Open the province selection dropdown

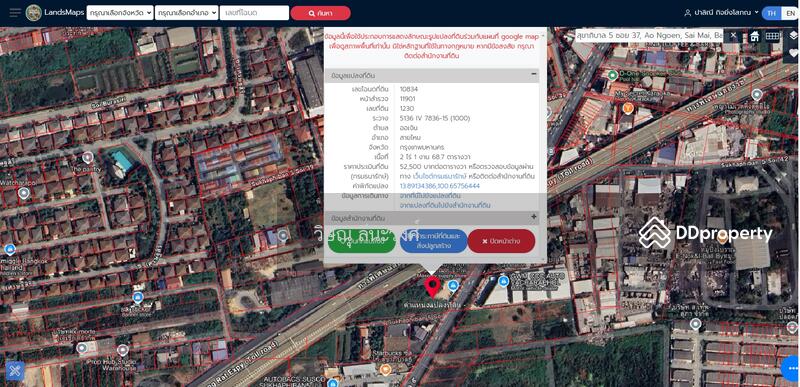(x=120, y=13)
